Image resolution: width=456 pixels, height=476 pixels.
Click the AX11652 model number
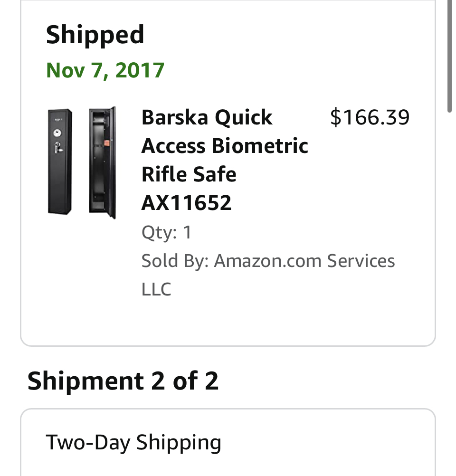[x=186, y=203]
